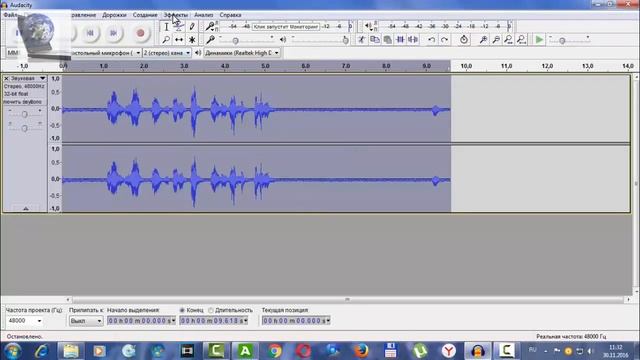Screen dimensions: 640x360
Task: Open the Generate (Создание) menu
Action: click(145, 15)
